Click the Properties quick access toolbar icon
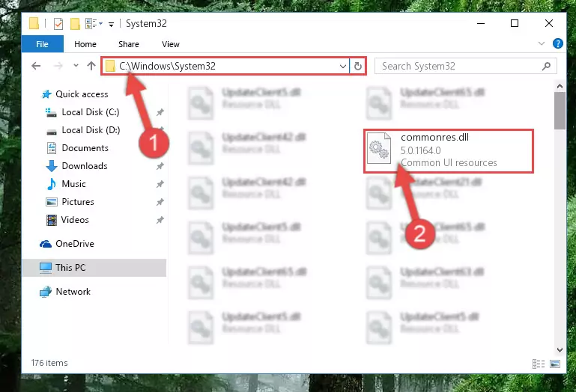 [x=58, y=24]
